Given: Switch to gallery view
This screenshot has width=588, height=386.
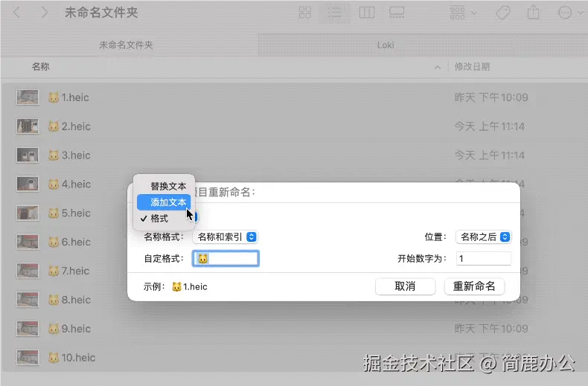Looking at the screenshot, I should [x=397, y=13].
